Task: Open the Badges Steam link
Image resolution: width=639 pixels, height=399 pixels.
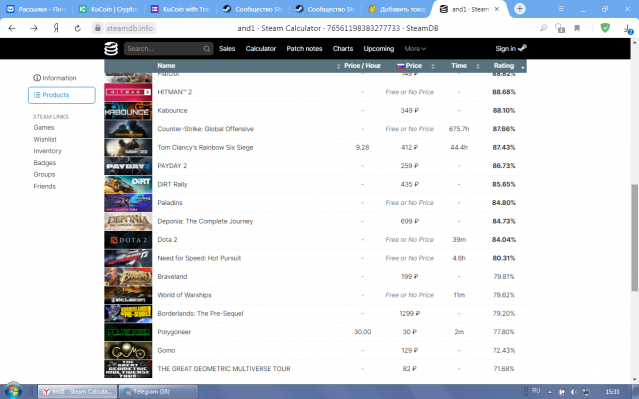Action: pyautogui.click(x=45, y=163)
